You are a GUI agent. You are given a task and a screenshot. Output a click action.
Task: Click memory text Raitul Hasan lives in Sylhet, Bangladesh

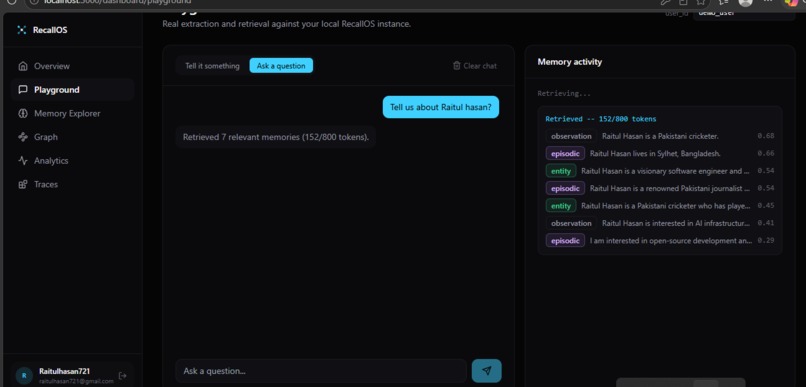pos(655,154)
